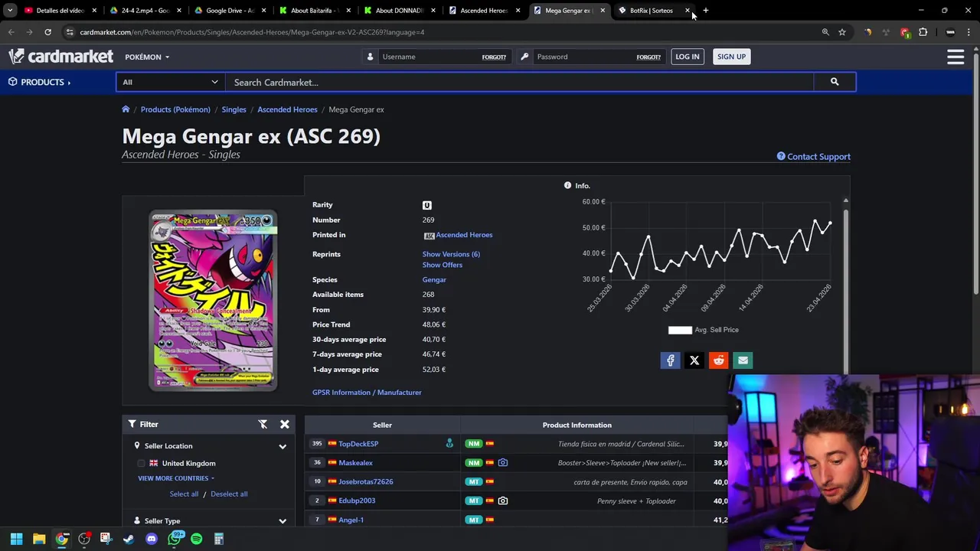The height and width of the screenshot is (551, 980).
Task: Click Select all in the filter
Action: pos(184,494)
